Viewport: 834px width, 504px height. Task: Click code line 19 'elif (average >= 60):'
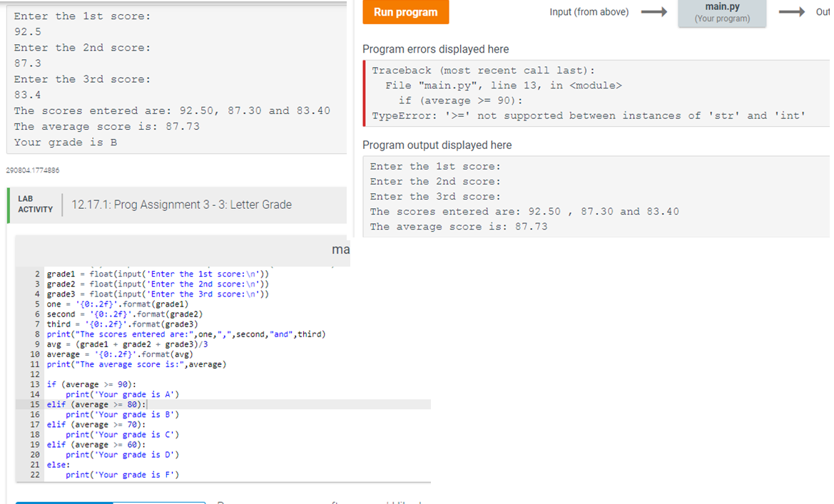coord(96,445)
